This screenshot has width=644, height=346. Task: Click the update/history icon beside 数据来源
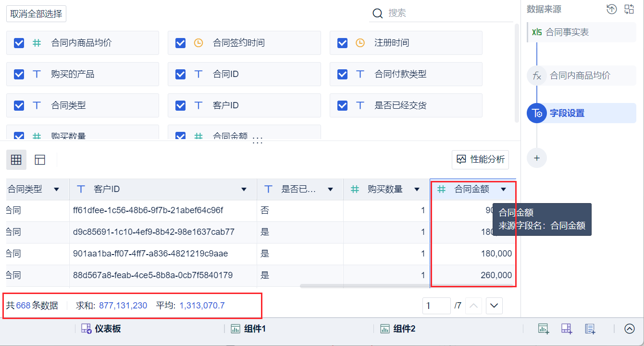[x=611, y=9]
